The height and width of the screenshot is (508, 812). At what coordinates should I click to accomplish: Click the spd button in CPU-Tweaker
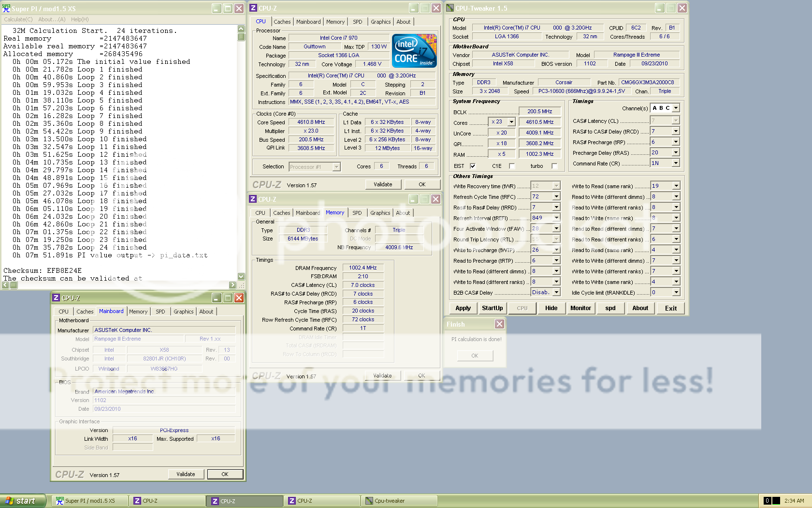click(x=610, y=308)
